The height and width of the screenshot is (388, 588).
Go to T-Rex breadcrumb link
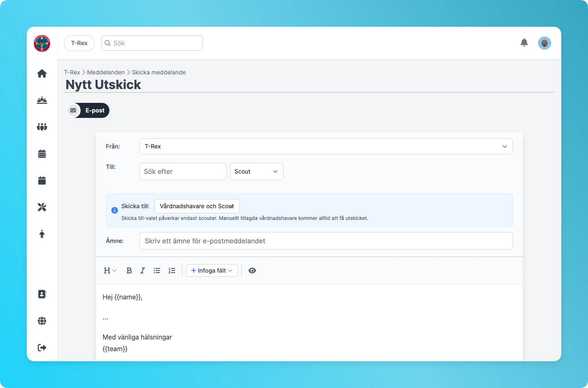[x=72, y=72]
